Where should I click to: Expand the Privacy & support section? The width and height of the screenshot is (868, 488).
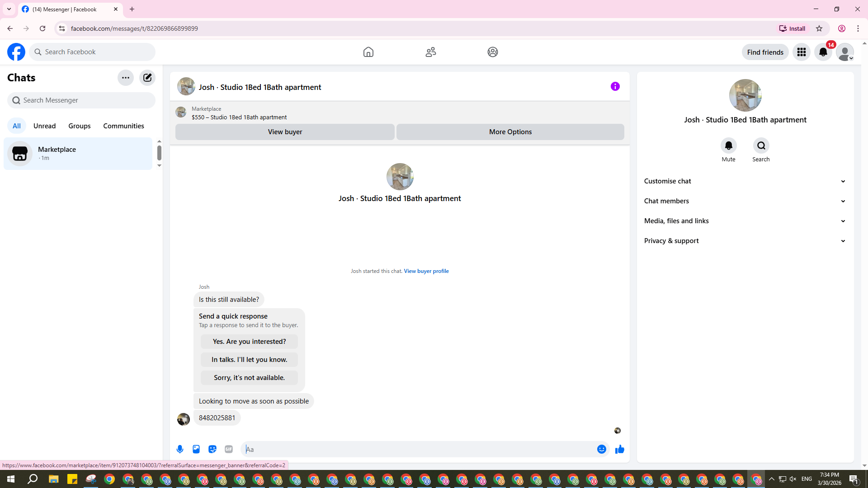[x=745, y=241]
